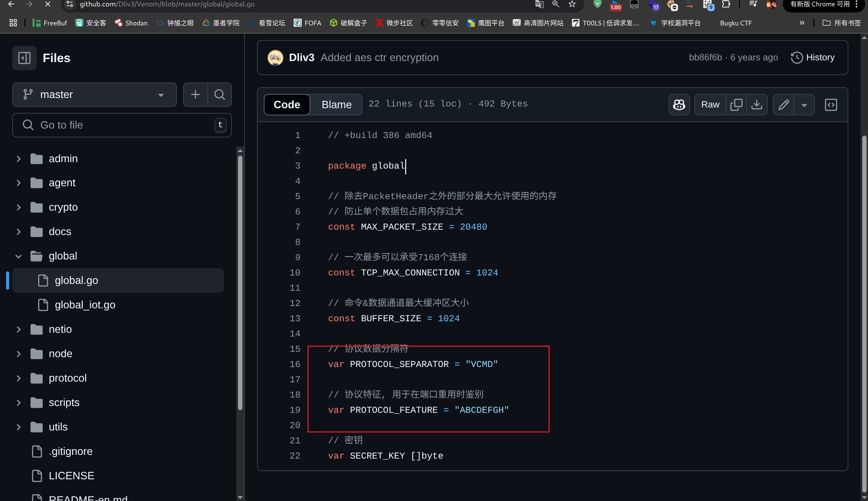Download the raw file
This screenshot has width=868, height=501.
click(x=756, y=104)
